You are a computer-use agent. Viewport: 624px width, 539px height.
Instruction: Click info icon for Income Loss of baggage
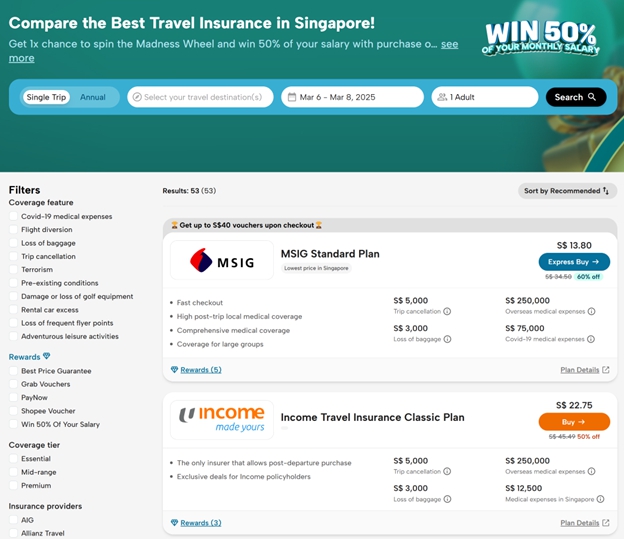[447, 499]
